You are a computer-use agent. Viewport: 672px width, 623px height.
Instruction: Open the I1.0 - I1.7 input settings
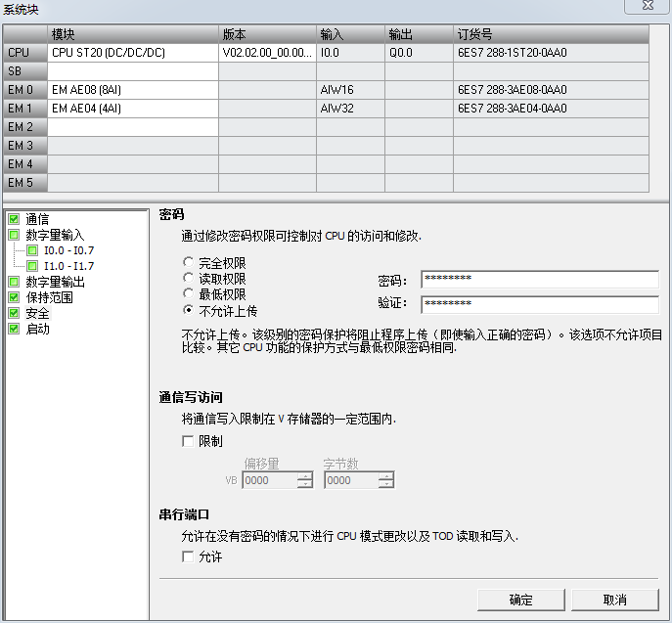[x=68, y=266]
